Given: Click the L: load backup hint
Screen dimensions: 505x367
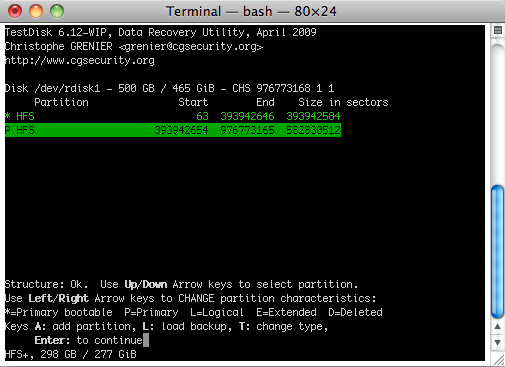Looking at the screenshot, I should point(187,326).
